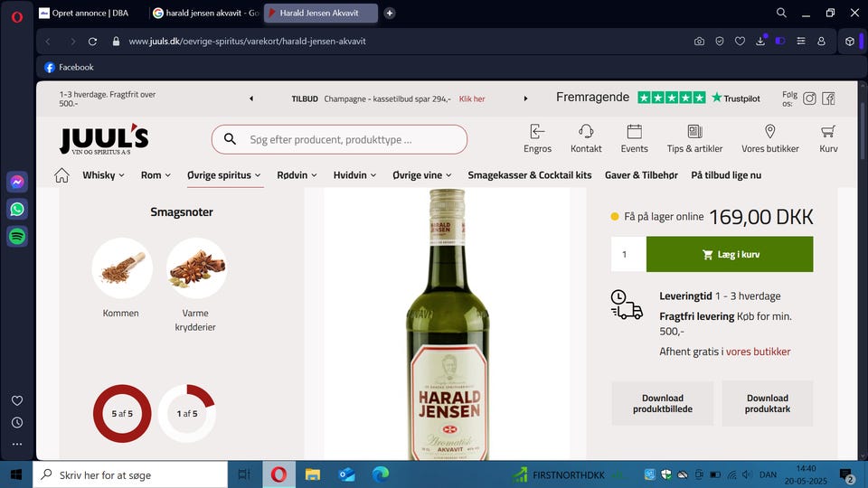
Task: Open På tilbud lige nu menu
Action: (726, 174)
